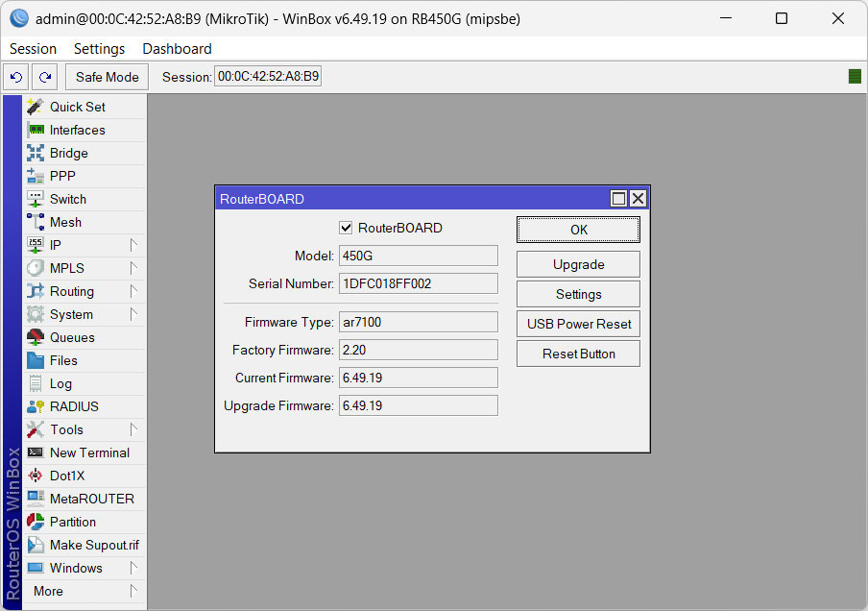Expand the More submenu arrow
Viewport: 868px width, 611px height.
pos(133,591)
